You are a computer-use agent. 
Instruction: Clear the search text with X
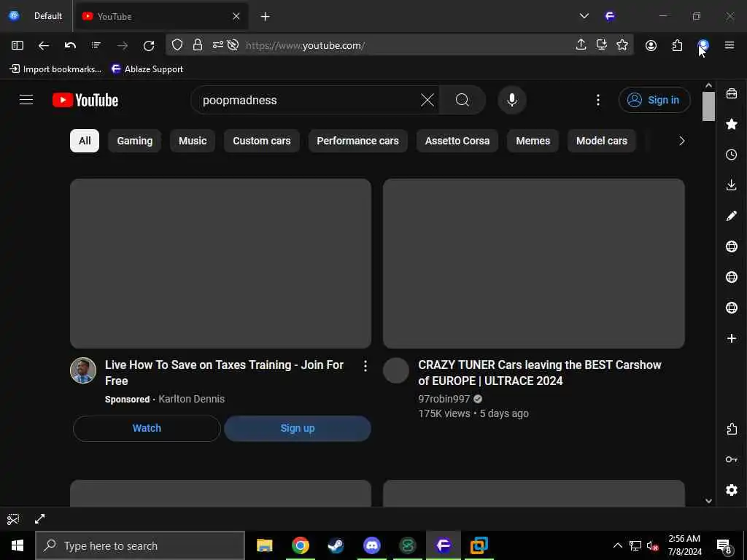[x=427, y=100]
